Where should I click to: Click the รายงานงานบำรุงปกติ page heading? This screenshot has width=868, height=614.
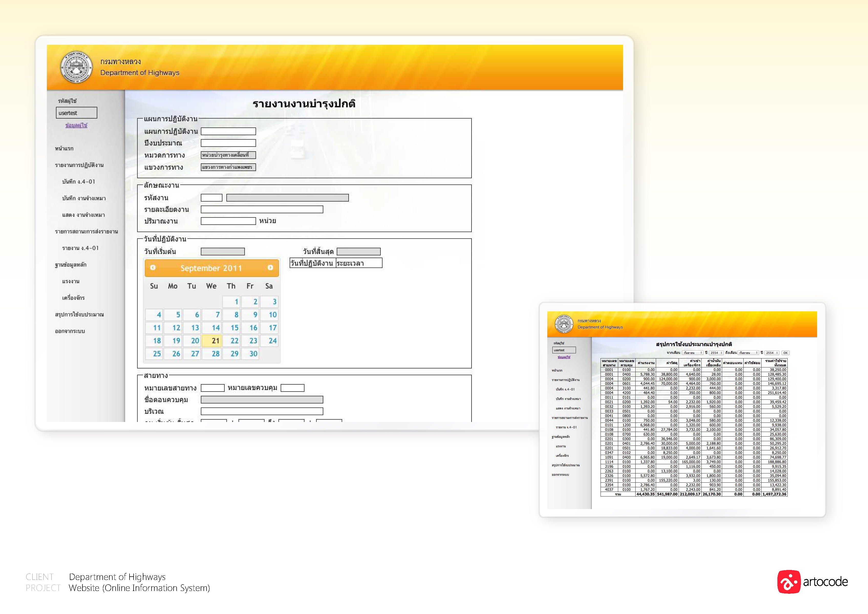pyautogui.click(x=304, y=104)
